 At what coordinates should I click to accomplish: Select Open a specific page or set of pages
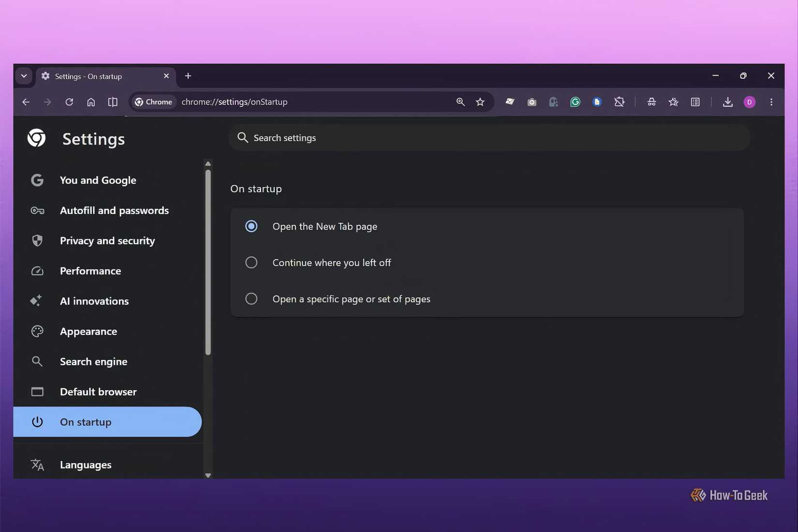[x=251, y=299]
